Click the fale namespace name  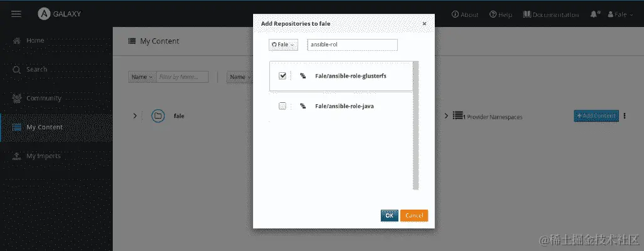click(x=179, y=116)
